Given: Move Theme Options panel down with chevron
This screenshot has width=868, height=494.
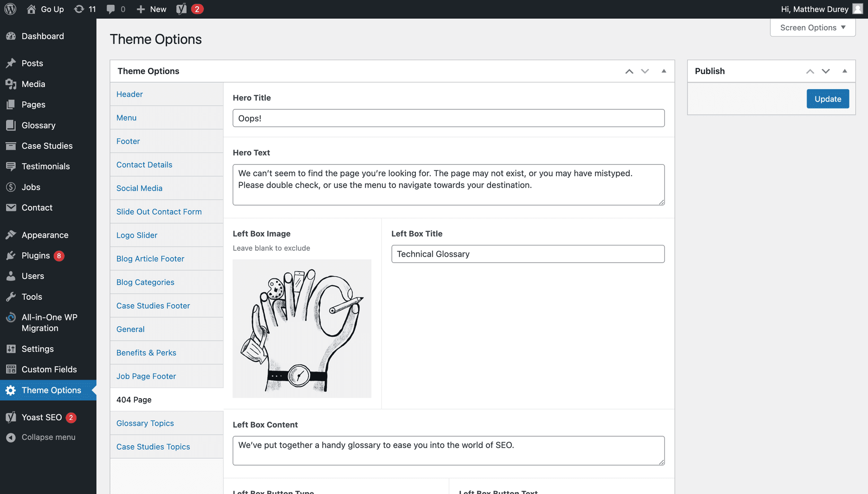Looking at the screenshot, I should [645, 71].
